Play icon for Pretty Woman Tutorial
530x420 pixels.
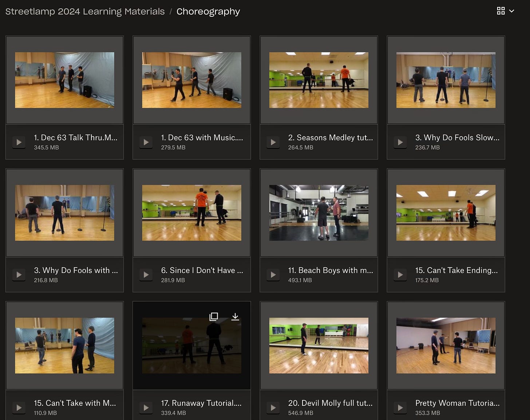pos(400,408)
